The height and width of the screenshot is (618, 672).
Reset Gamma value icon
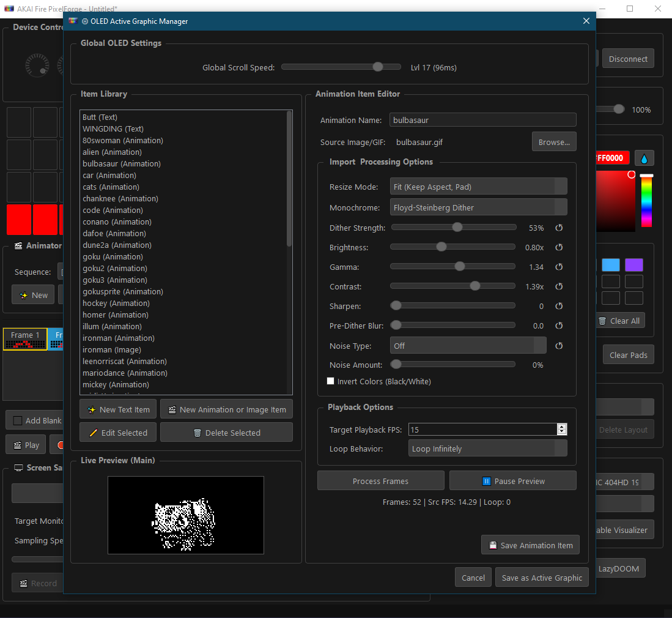[559, 267]
